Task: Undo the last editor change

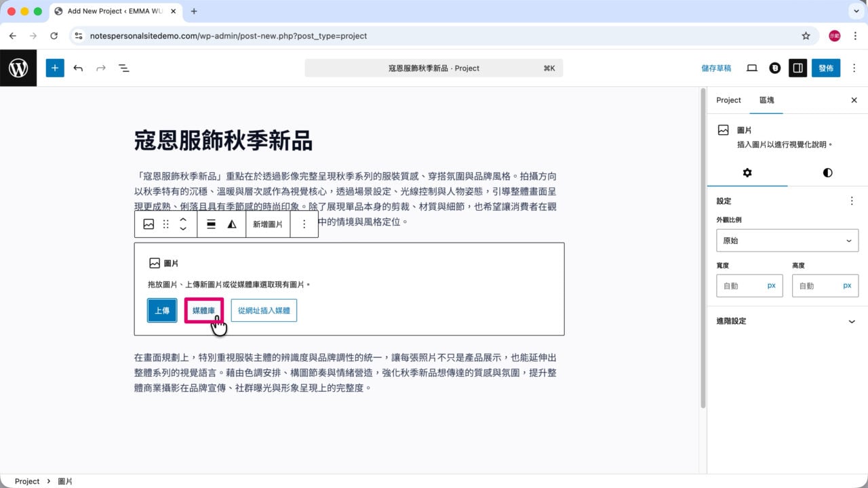Action: coord(78,68)
